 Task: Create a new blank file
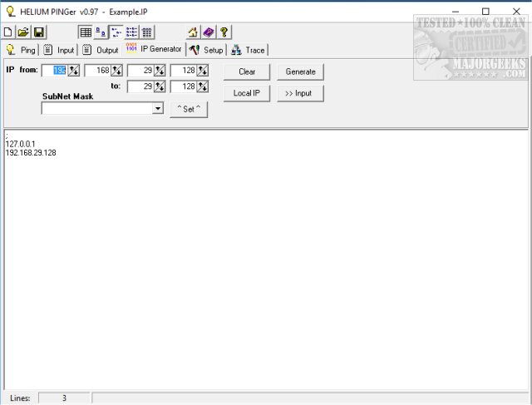tap(7, 32)
